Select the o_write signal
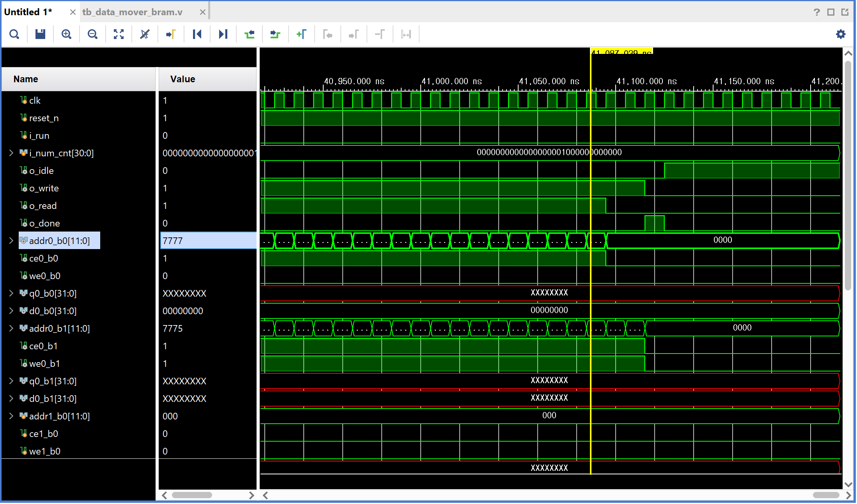The height and width of the screenshot is (504, 857). coord(44,188)
